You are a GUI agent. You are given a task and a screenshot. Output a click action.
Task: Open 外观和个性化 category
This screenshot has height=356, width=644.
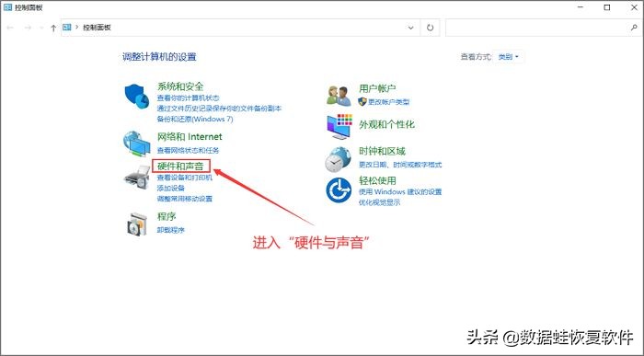coord(387,124)
